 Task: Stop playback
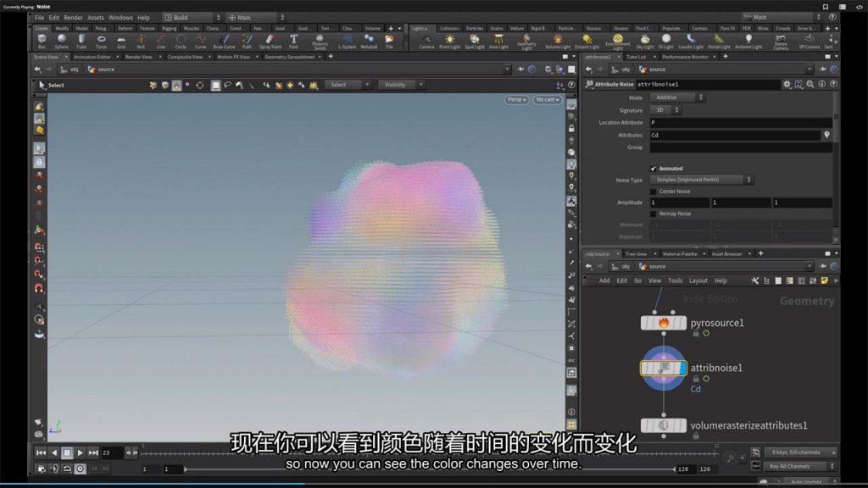(x=67, y=452)
